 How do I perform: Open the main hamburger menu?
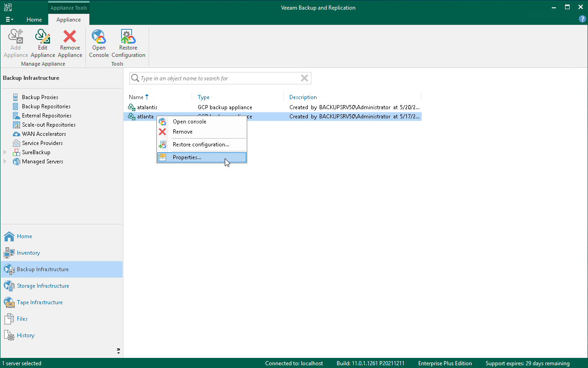click(9, 20)
